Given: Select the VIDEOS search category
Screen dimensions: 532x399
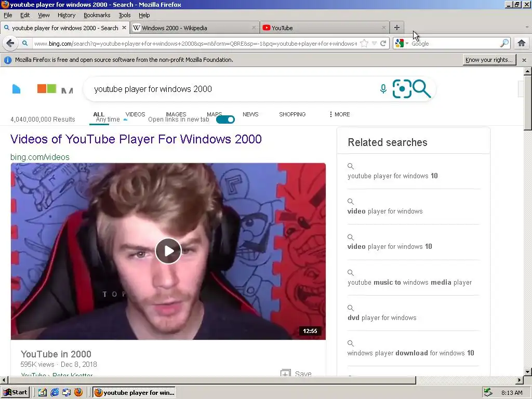Looking at the screenshot, I should 135,114.
